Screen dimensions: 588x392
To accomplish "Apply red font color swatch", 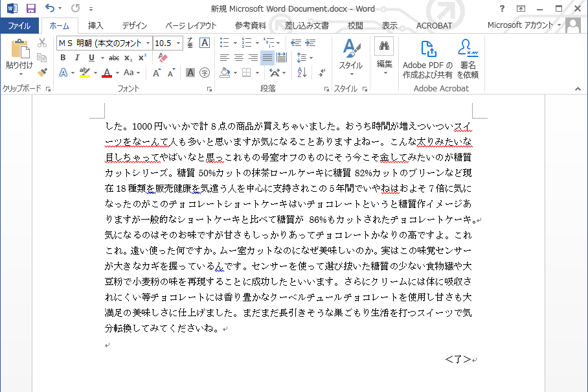I will pos(108,72).
